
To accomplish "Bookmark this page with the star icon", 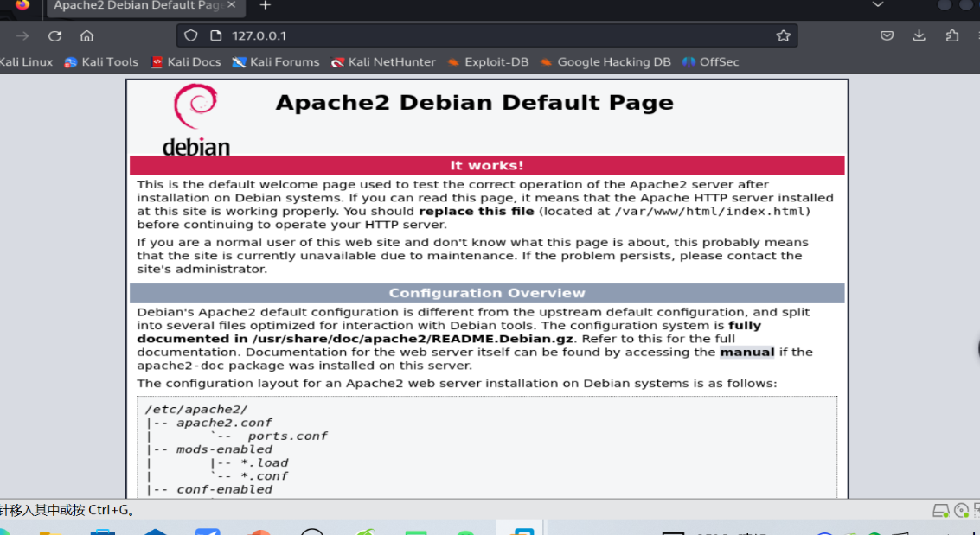I will (783, 35).
